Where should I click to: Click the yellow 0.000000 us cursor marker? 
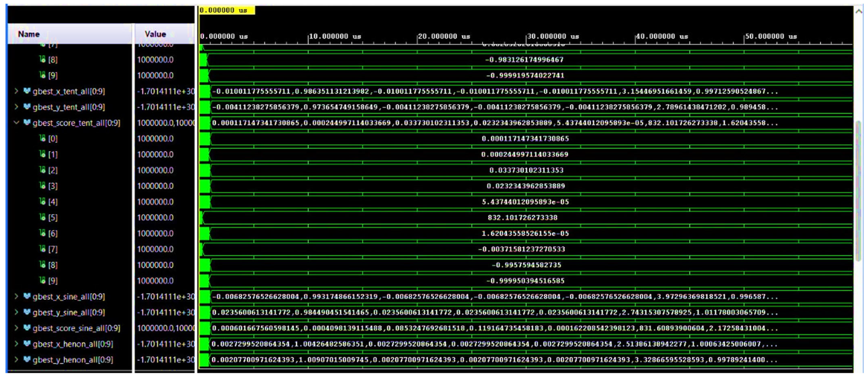click(226, 10)
